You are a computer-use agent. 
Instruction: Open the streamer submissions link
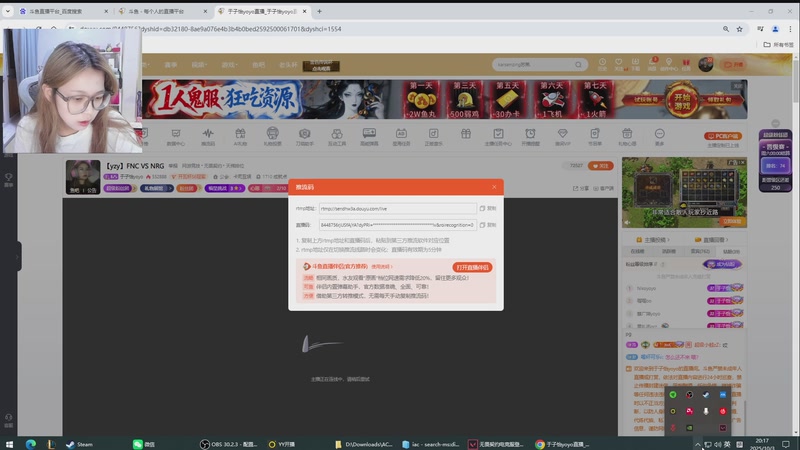click(x=653, y=240)
